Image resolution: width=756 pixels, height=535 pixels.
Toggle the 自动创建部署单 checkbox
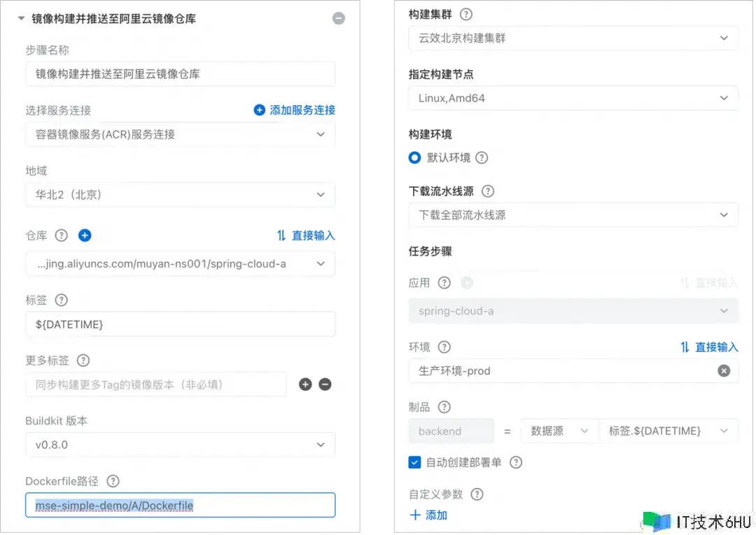pyautogui.click(x=414, y=462)
